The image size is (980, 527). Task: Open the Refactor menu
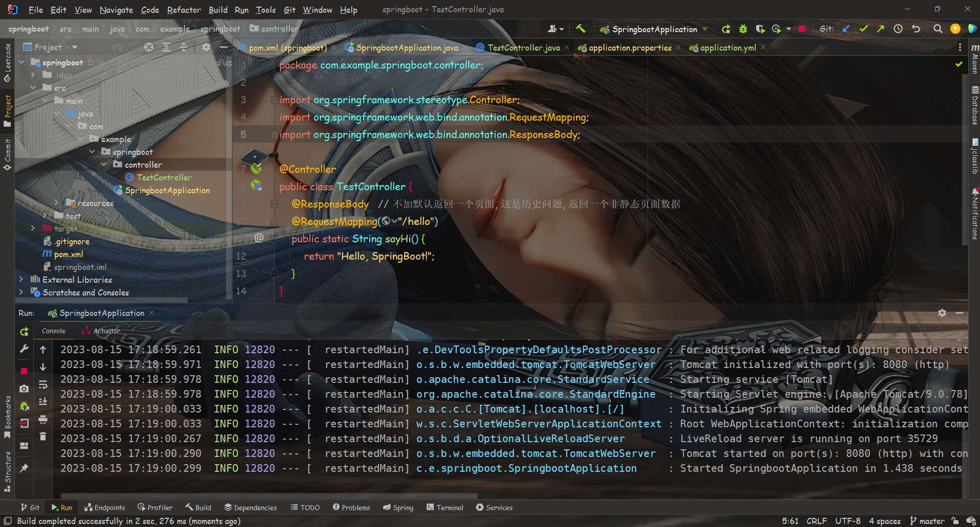pos(184,10)
